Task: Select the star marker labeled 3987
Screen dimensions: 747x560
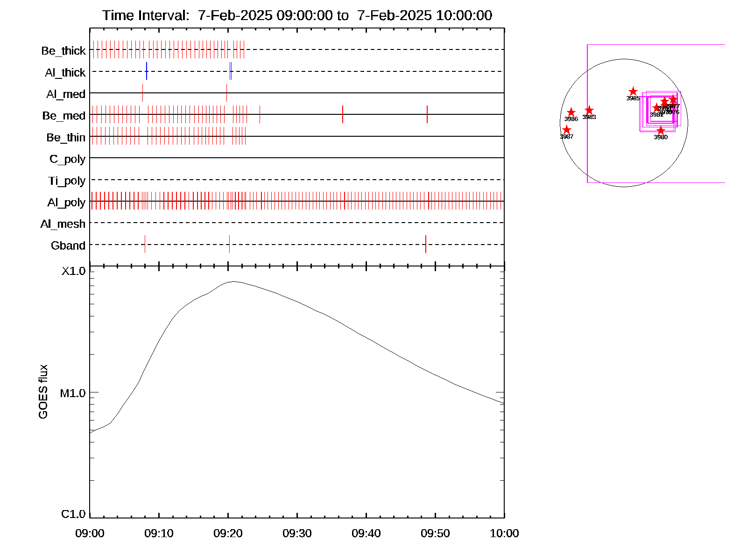Action: click(x=566, y=130)
